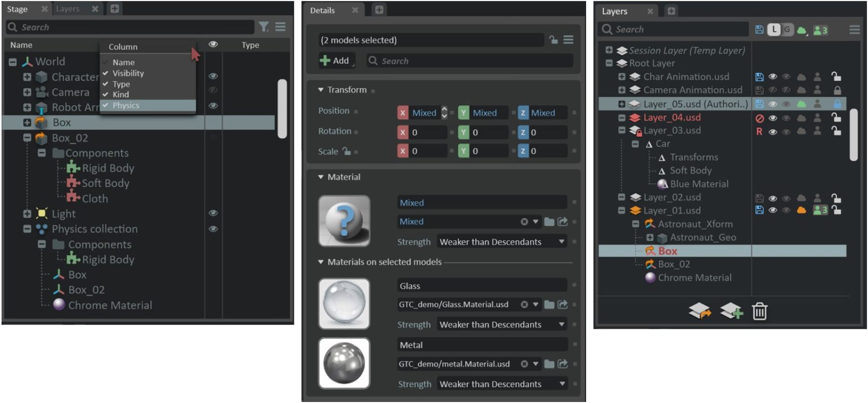Click the Stage panel filter funnel icon

[x=263, y=27]
